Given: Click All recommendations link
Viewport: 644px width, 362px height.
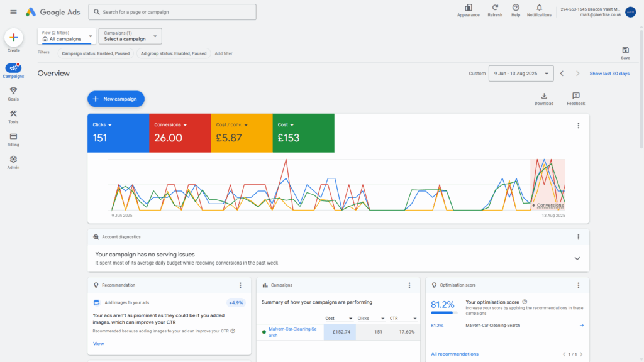Looking at the screenshot, I should pos(455,354).
